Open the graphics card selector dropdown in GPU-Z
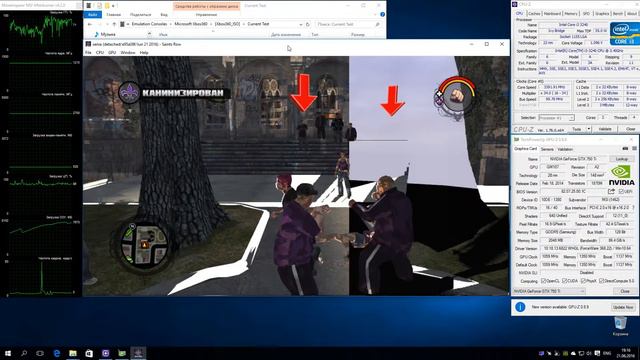The image size is (640, 360). coord(549,291)
